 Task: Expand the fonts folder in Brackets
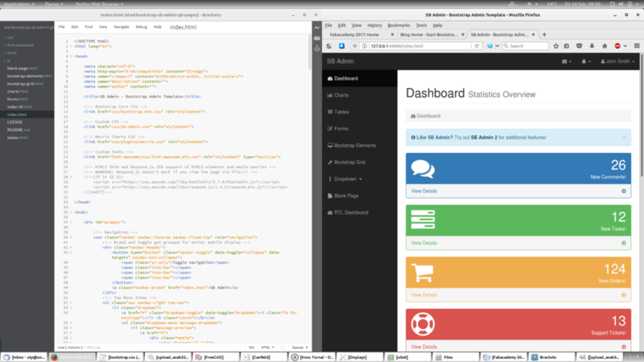point(5,53)
